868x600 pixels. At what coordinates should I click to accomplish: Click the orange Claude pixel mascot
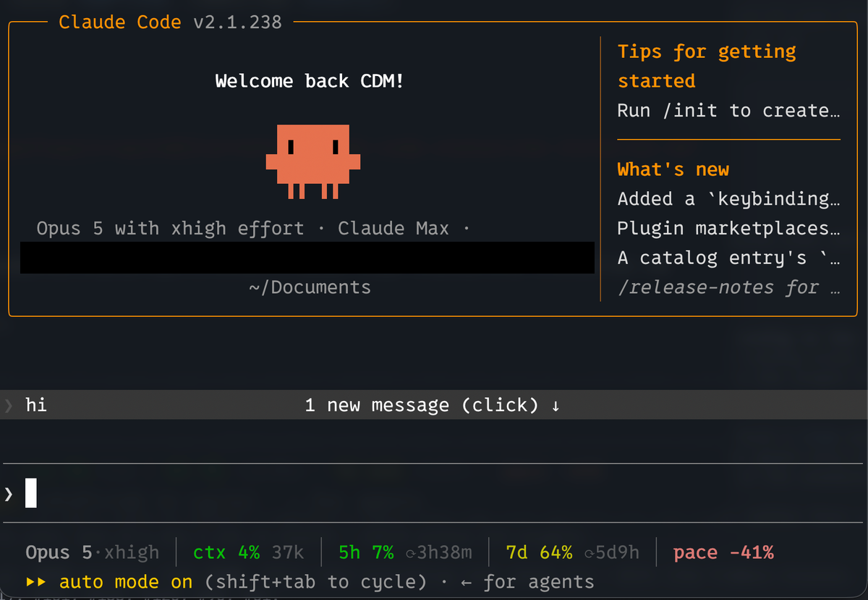[312, 161]
